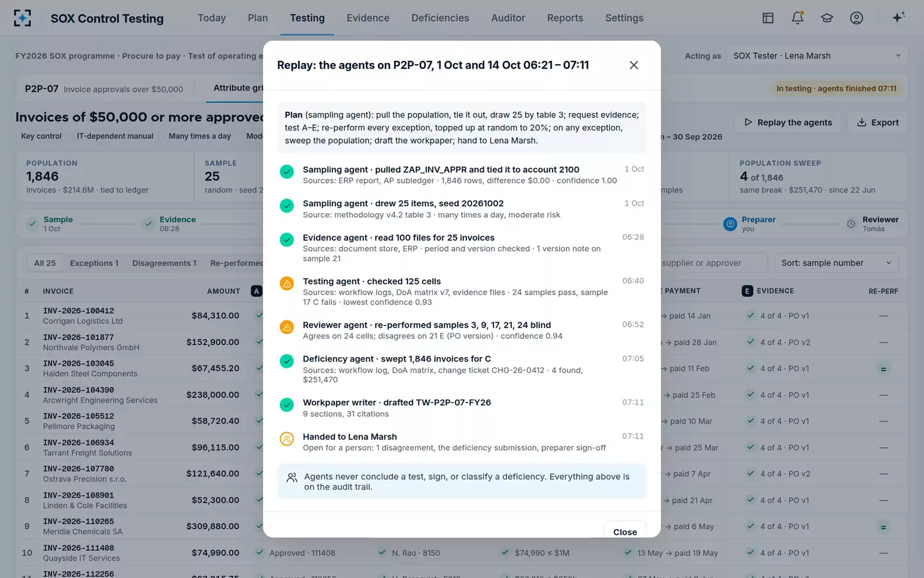Screen dimensions: 924x578
Task: Open the Settings tab
Action: coord(624,18)
